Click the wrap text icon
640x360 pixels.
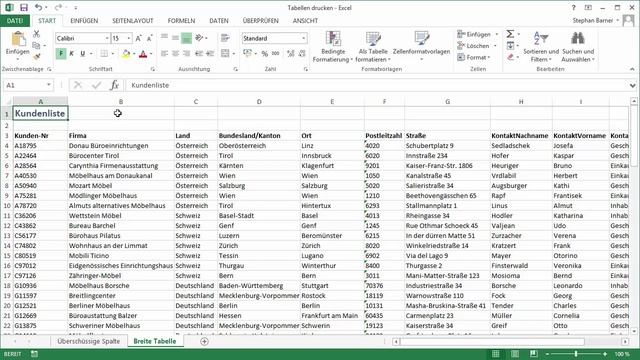tap(225, 38)
